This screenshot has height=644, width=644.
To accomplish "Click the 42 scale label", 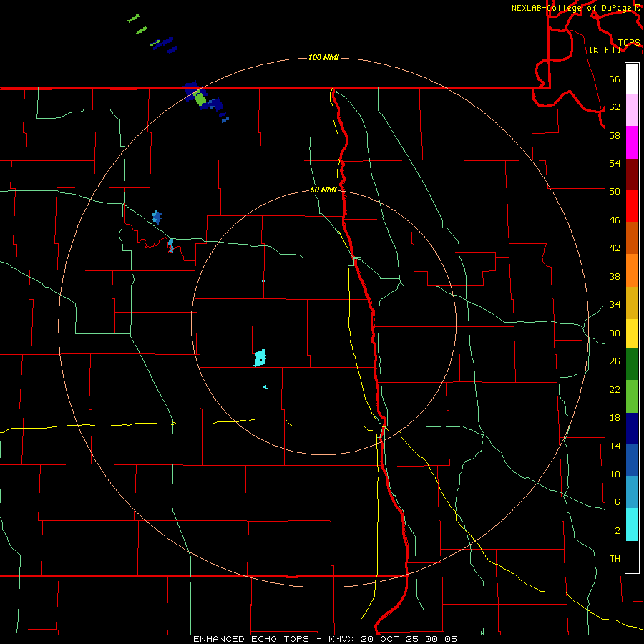I will (615, 248).
